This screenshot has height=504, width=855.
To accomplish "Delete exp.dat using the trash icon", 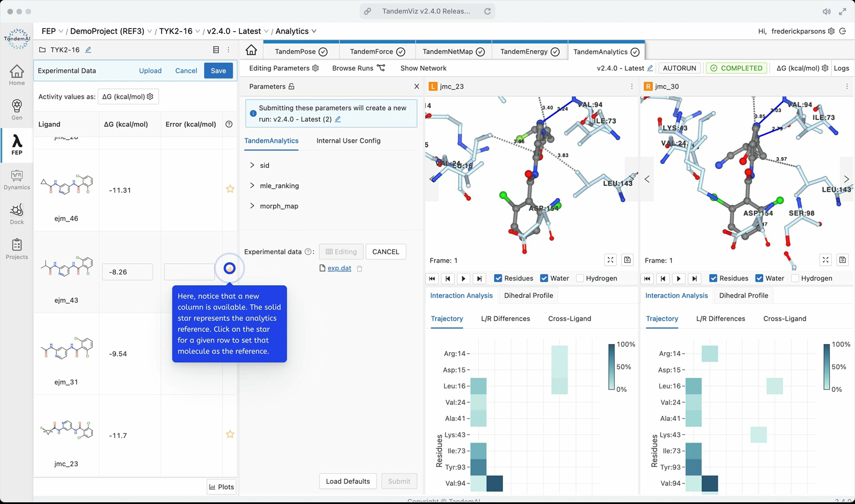I will [360, 268].
